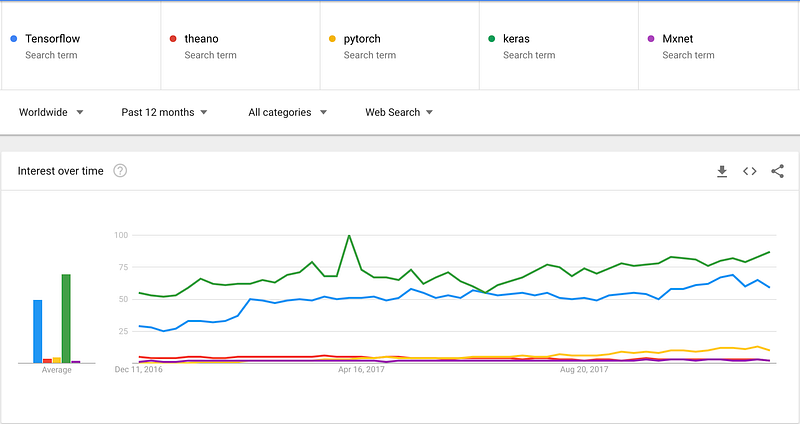Click the blue Tensorflow color dot

[x=13, y=39]
